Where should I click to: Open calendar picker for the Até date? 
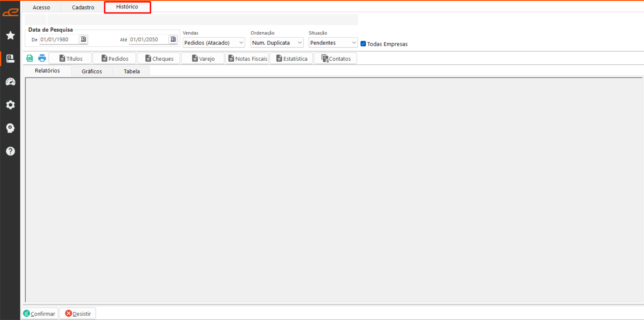[x=173, y=39]
